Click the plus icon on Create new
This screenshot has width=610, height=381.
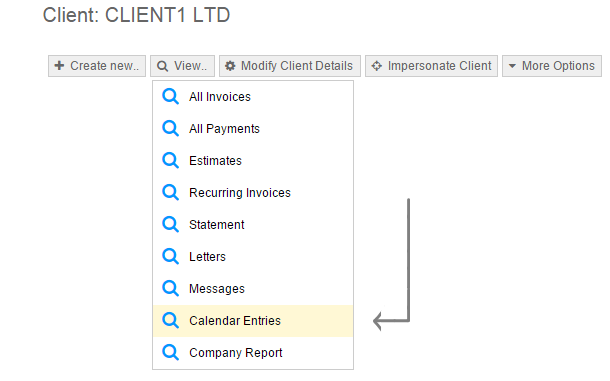pos(59,65)
